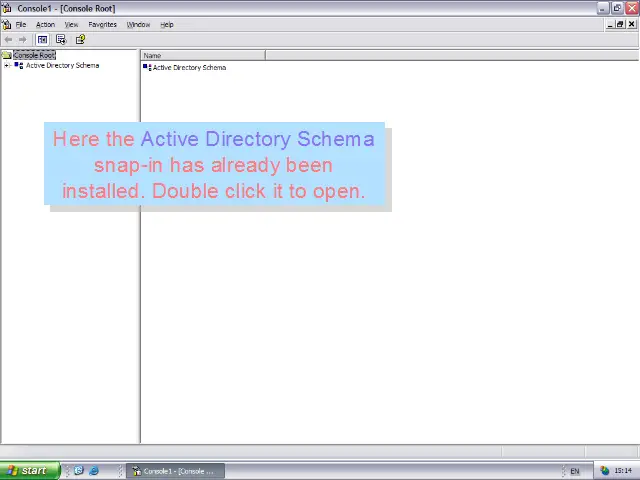
Task: Open the Window menu
Action: click(x=138, y=24)
